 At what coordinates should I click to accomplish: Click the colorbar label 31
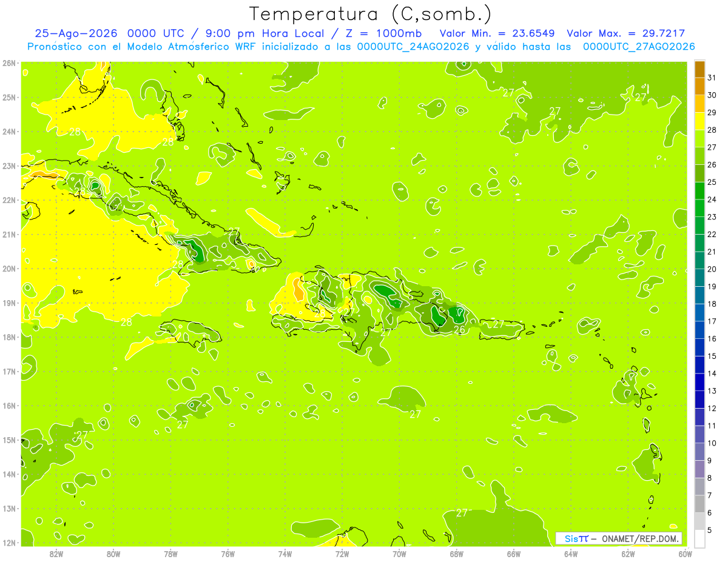tap(712, 78)
